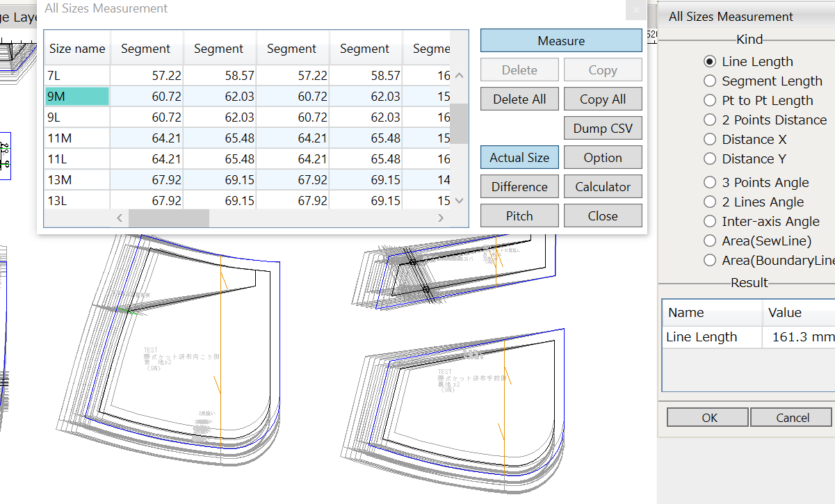This screenshot has height=504, width=835.
Task: Confirm measurement settings with OK
Action: 707,417
